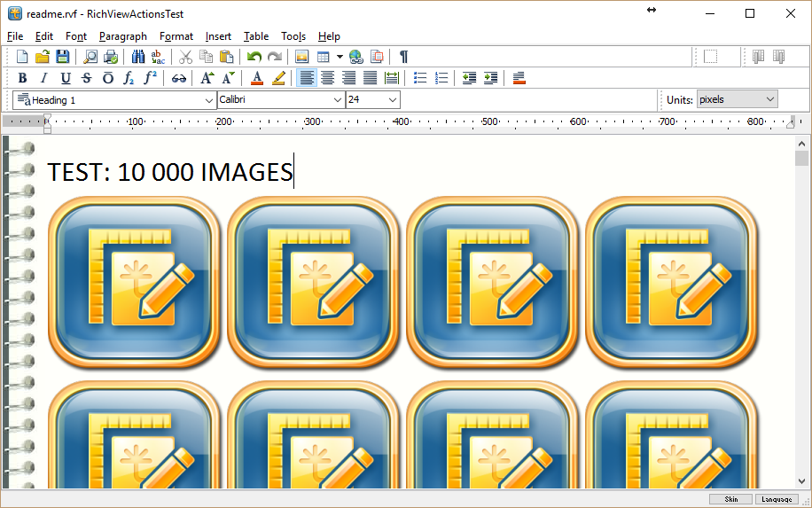Click the Language button in status bar
The image size is (812, 508).
777,499
